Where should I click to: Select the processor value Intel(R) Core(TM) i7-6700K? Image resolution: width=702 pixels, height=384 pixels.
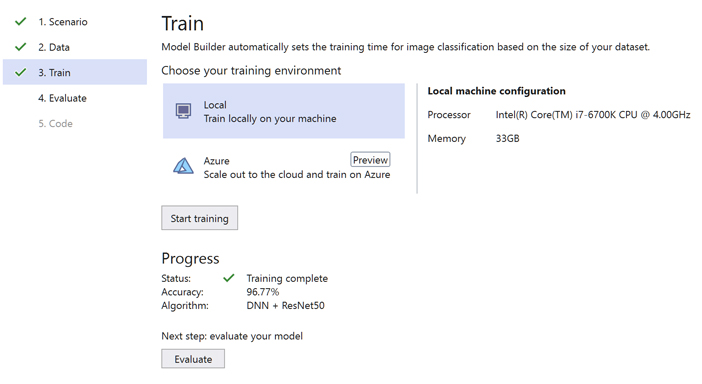(x=593, y=115)
